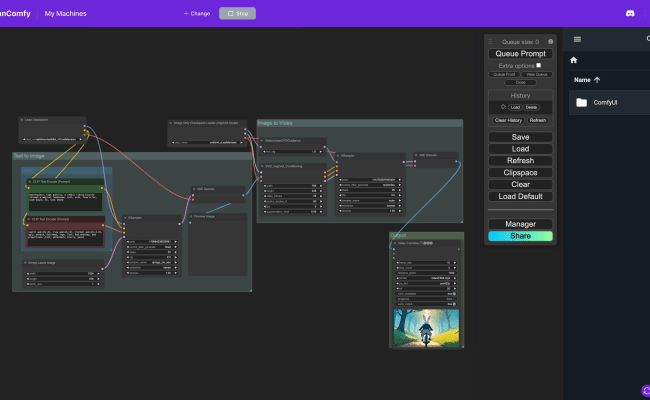650x400 pixels.
Task: Click the sync icon at bottom right corner
Action: (646, 390)
